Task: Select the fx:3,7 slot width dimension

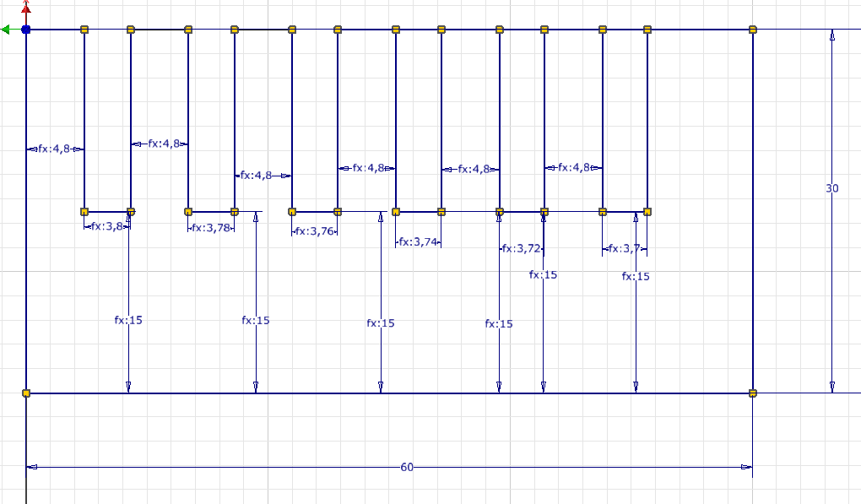Action: click(625, 248)
